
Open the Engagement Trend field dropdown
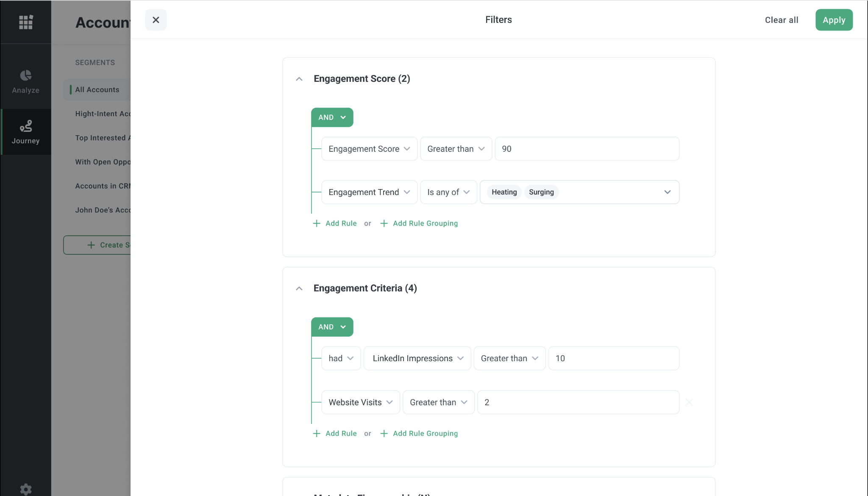pyautogui.click(x=369, y=192)
